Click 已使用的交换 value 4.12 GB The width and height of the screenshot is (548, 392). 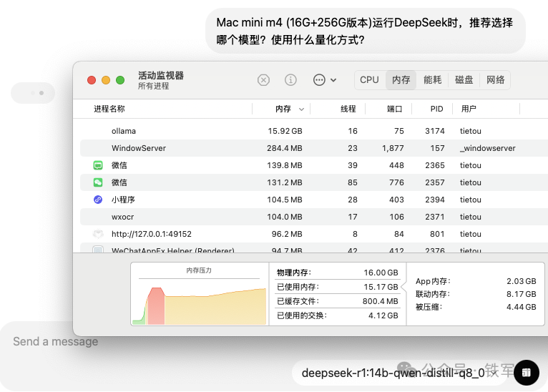click(x=383, y=315)
